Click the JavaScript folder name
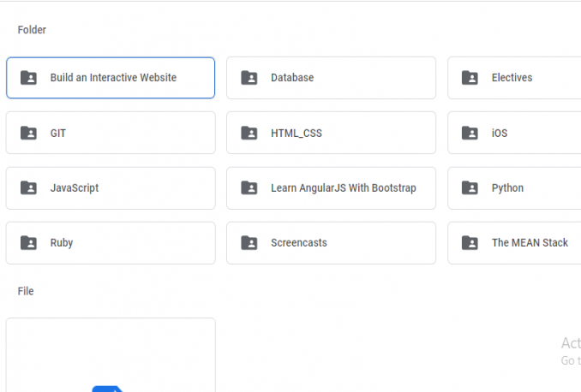The width and height of the screenshot is (581, 392). click(75, 188)
